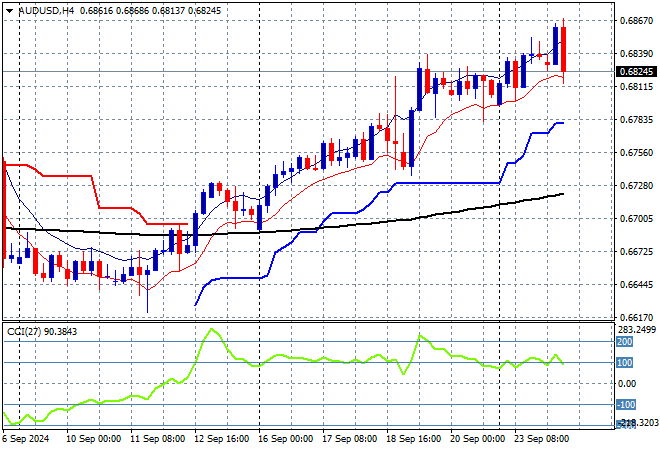Select the 0.66445 price scale label

coord(637,285)
